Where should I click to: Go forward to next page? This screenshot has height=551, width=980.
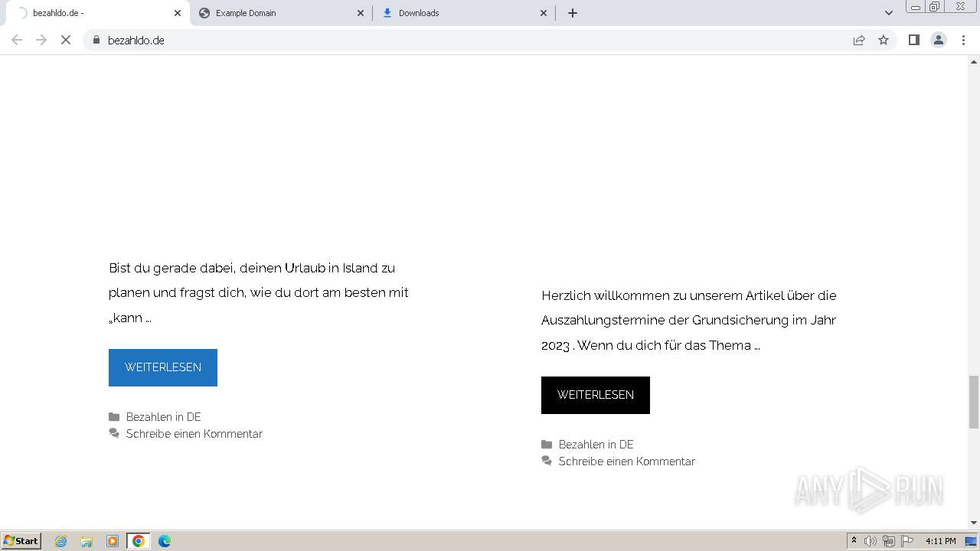(41, 40)
